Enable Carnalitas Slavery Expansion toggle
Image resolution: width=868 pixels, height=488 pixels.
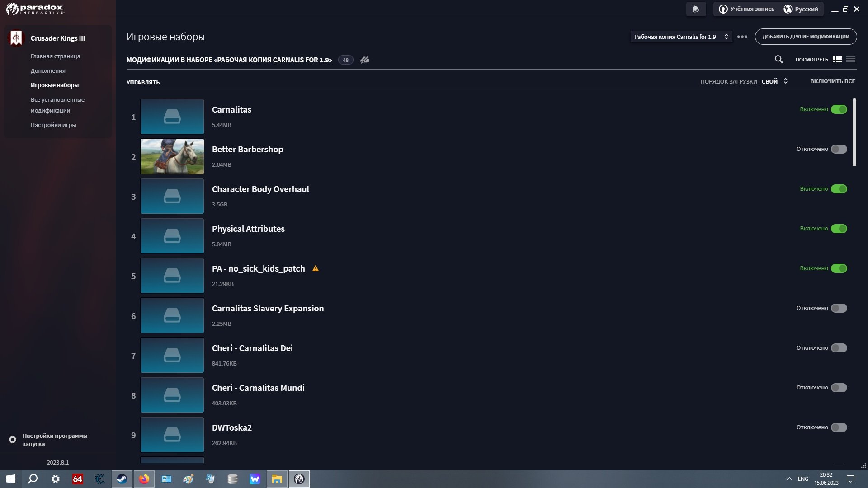pos(839,308)
